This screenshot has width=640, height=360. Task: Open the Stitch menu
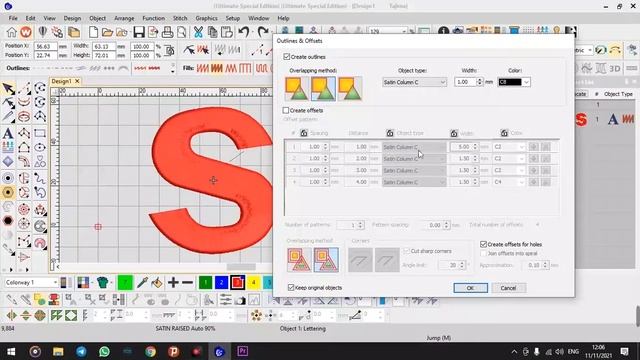click(x=180, y=18)
